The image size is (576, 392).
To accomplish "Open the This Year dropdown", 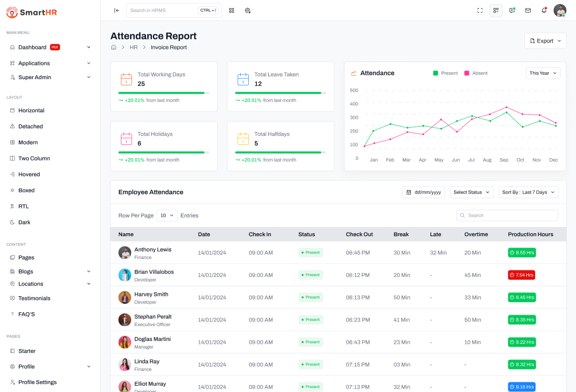I will coord(543,73).
